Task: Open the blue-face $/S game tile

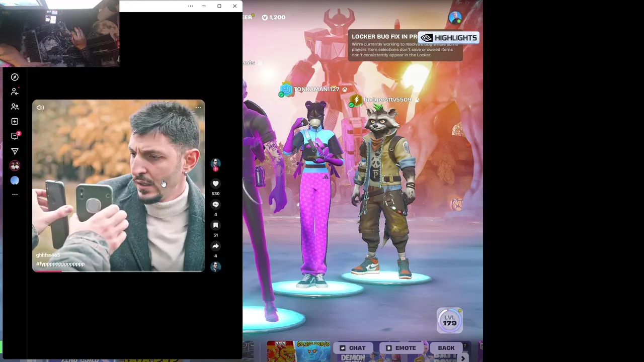Action: [313, 351]
